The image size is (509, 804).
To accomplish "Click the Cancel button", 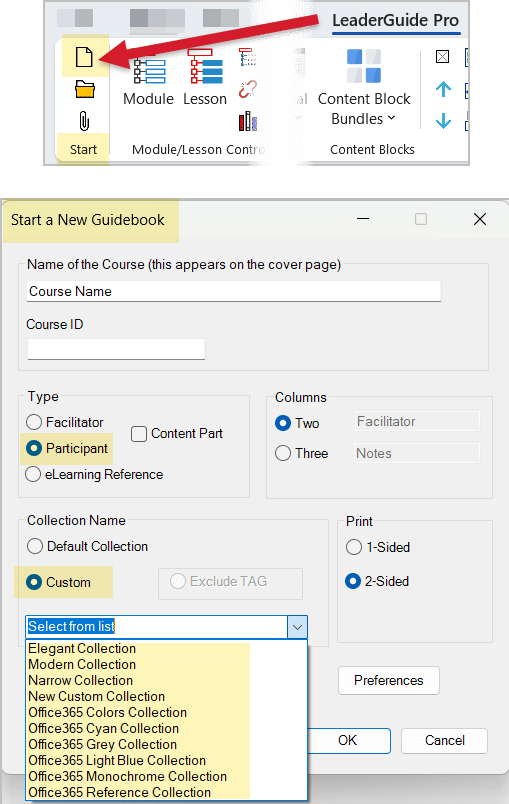I will 444,740.
